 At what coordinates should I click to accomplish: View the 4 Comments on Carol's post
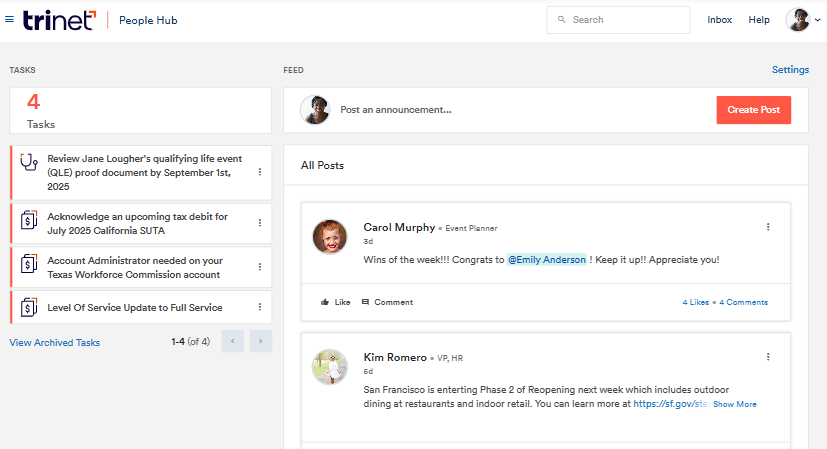(743, 302)
